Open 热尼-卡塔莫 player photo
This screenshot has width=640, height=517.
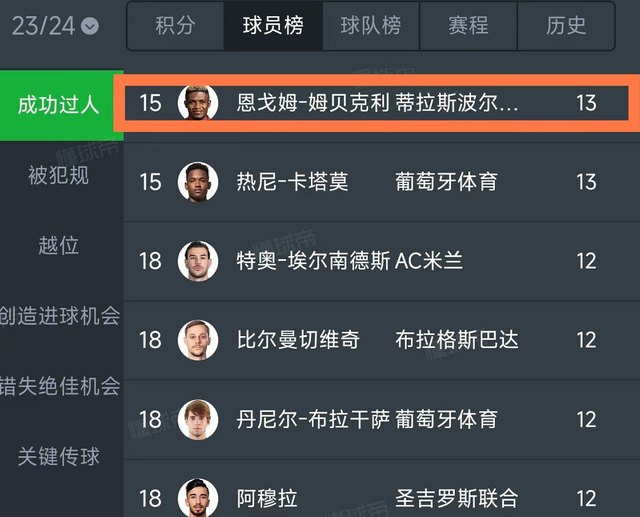(198, 182)
